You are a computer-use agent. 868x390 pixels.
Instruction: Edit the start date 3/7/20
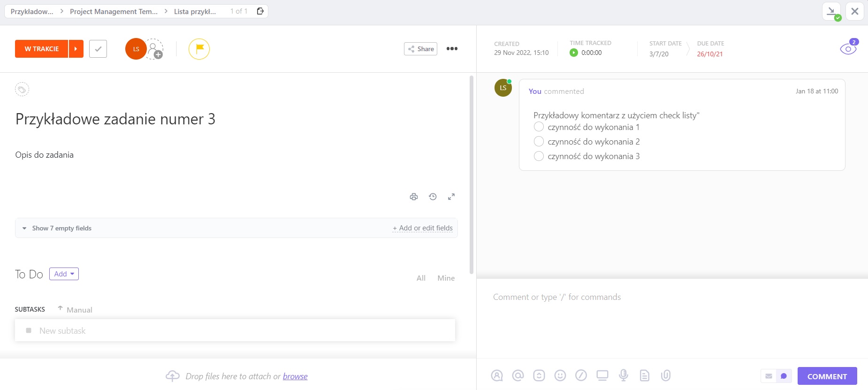(x=659, y=54)
